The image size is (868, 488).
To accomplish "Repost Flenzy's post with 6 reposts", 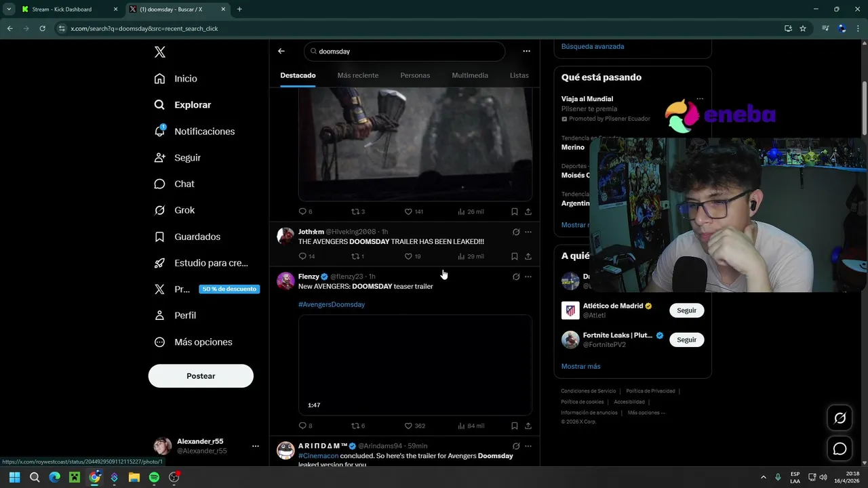I will [358, 426].
